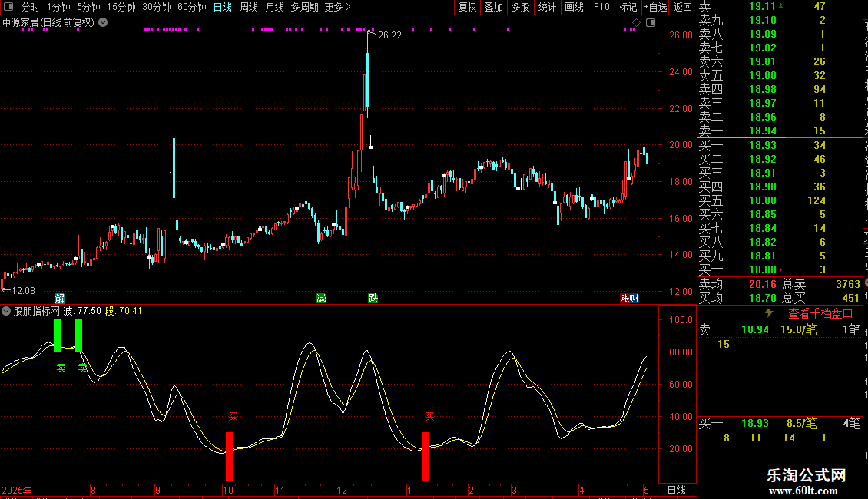Open F10 company info
This screenshot has width=868, height=499.
point(601,7)
